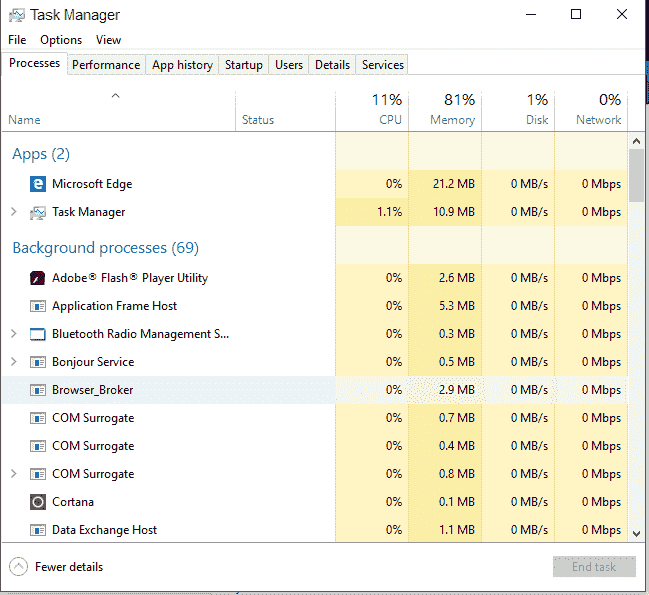Click Bluetooth Radio's 0.3 MB memory value
The width and height of the screenshot is (649, 595).
(457, 334)
